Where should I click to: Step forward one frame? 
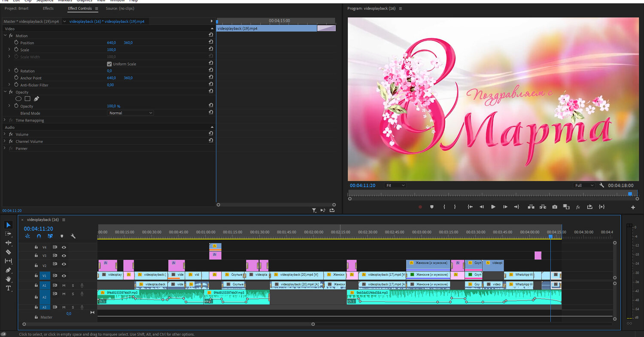[505, 207]
